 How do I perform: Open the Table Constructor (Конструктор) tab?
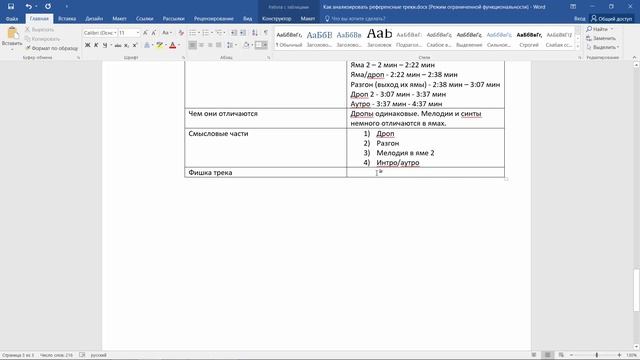tap(276, 19)
